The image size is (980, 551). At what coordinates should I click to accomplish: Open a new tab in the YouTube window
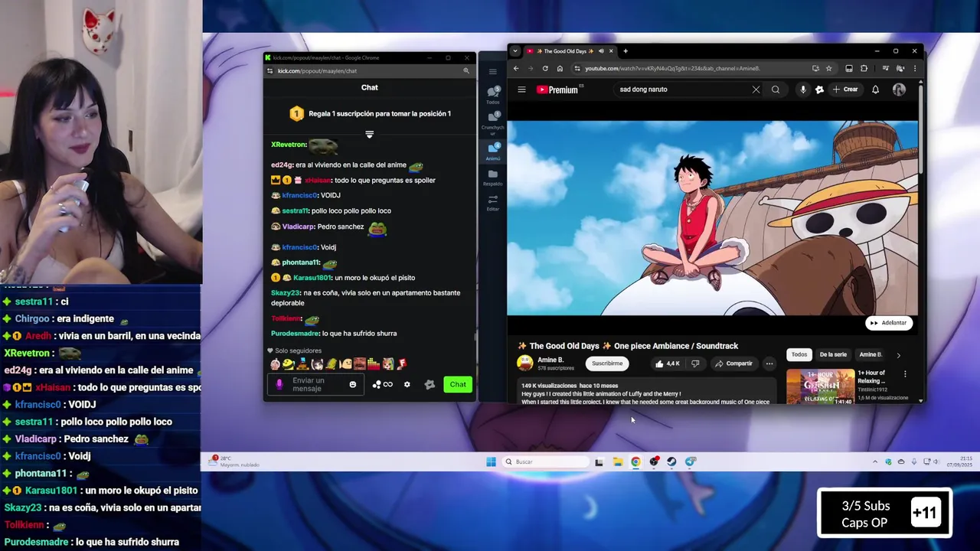[x=626, y=51]
